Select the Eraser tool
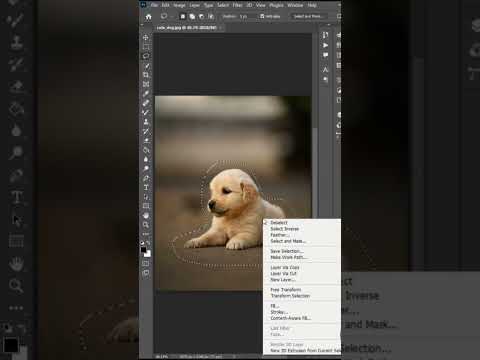 pyautogui.click(x=146, y=140)
